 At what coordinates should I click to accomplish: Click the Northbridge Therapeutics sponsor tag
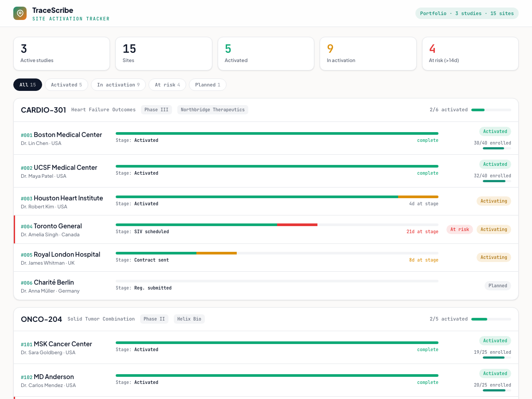[213, 110]
